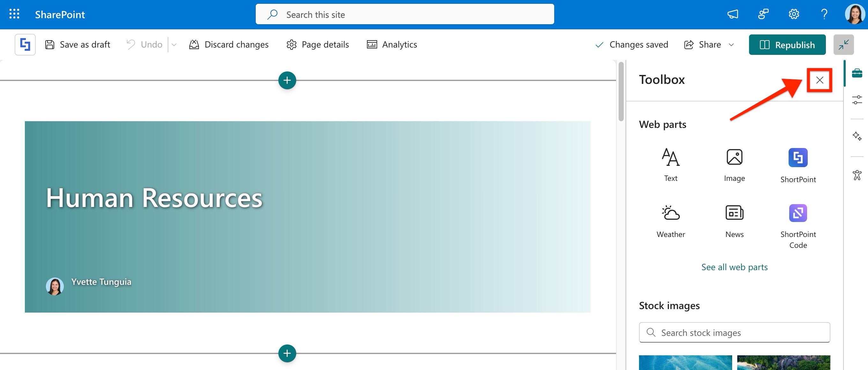Screen dimensions: 868x370
Task: Open the settings gear in the header
Action: [793, 14]
